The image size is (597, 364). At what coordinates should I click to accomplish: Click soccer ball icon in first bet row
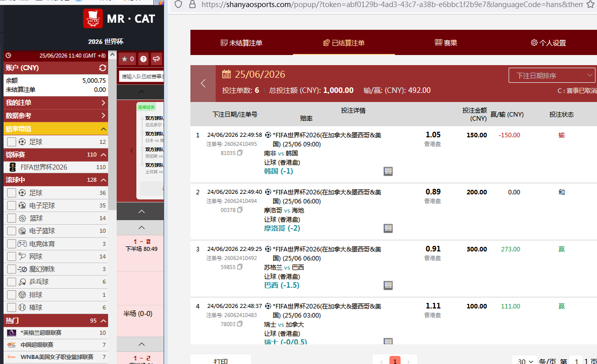coord(268,135)
